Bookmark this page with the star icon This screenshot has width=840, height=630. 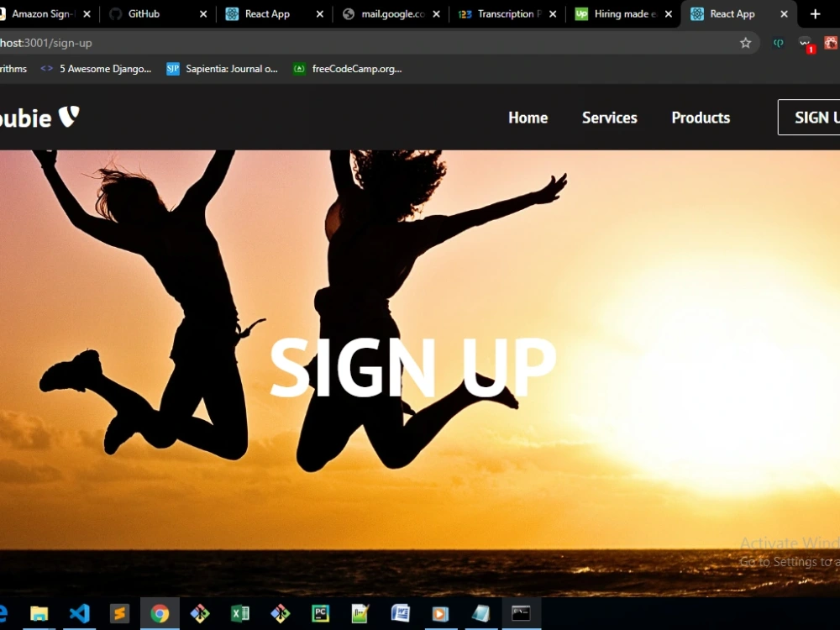pyautogui.click(x=745, y=43)
